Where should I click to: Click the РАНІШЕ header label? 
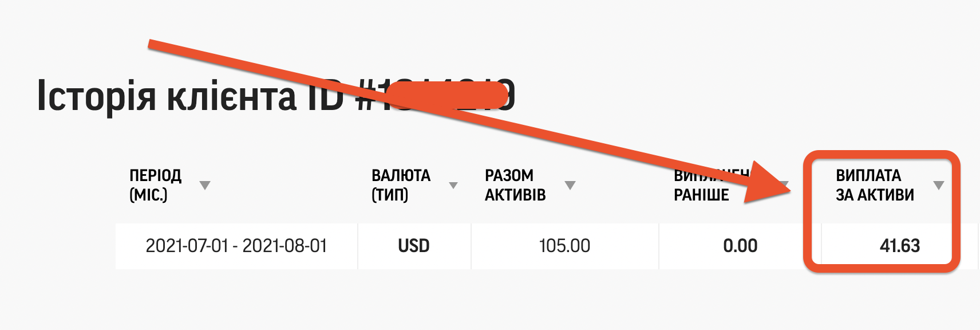tap(701, 195)
